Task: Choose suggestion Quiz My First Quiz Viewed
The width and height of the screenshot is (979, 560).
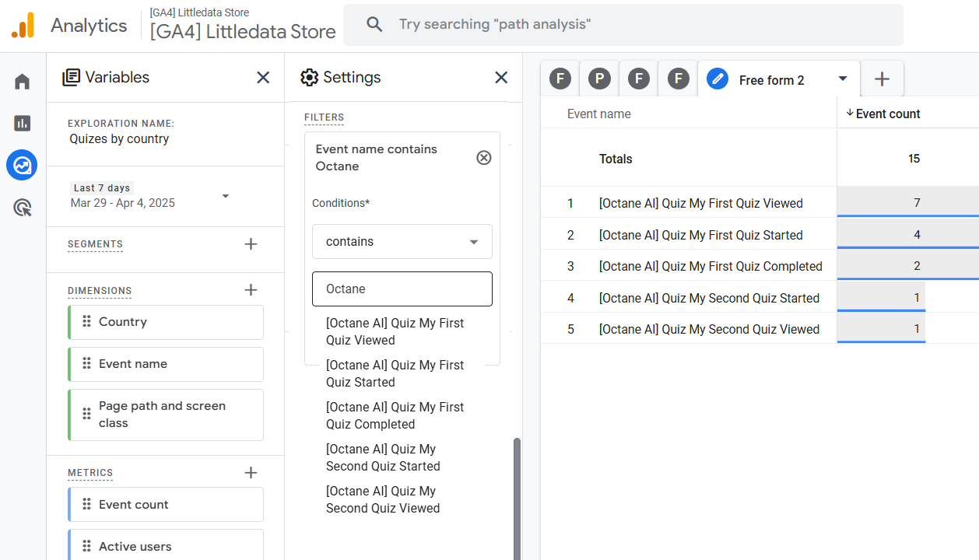Action: [x=395, y=331]
